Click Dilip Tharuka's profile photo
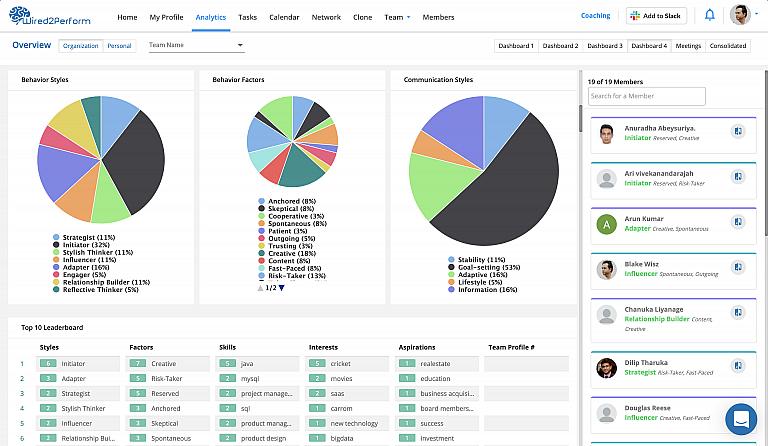The width and height of the screenshot is (768, 446). pyautogui.click(x=606, y=368)
